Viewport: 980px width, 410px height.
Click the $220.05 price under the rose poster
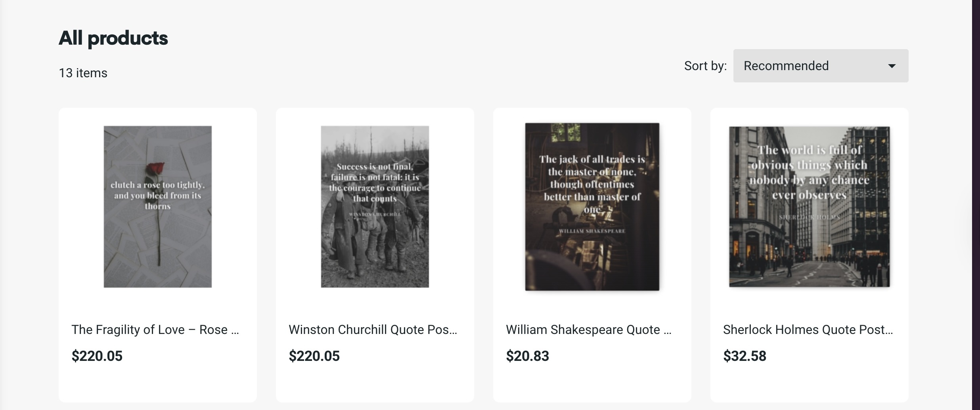coord(97,356)
